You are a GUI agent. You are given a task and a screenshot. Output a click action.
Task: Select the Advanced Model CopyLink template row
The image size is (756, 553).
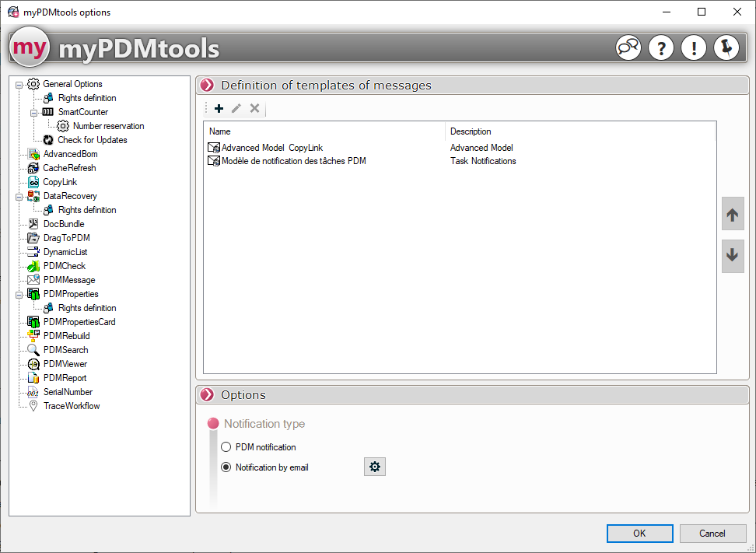(271, 148)
